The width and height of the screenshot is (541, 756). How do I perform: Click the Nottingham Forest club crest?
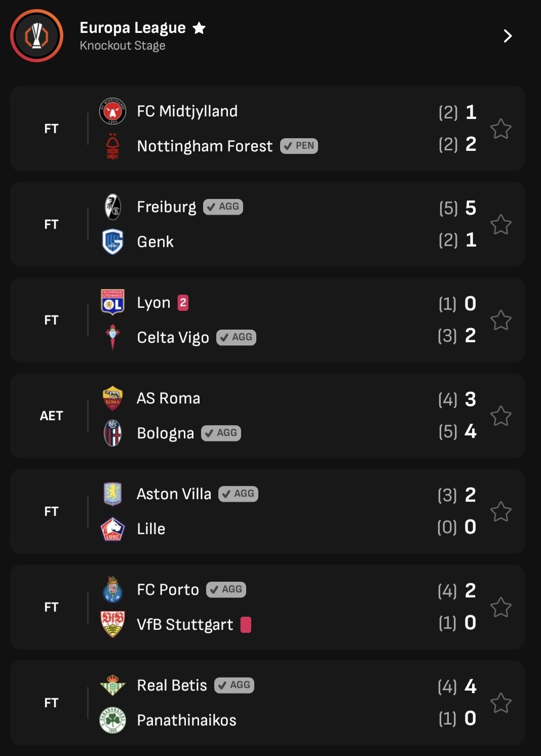pyautogui.click(x=112, y=146)
